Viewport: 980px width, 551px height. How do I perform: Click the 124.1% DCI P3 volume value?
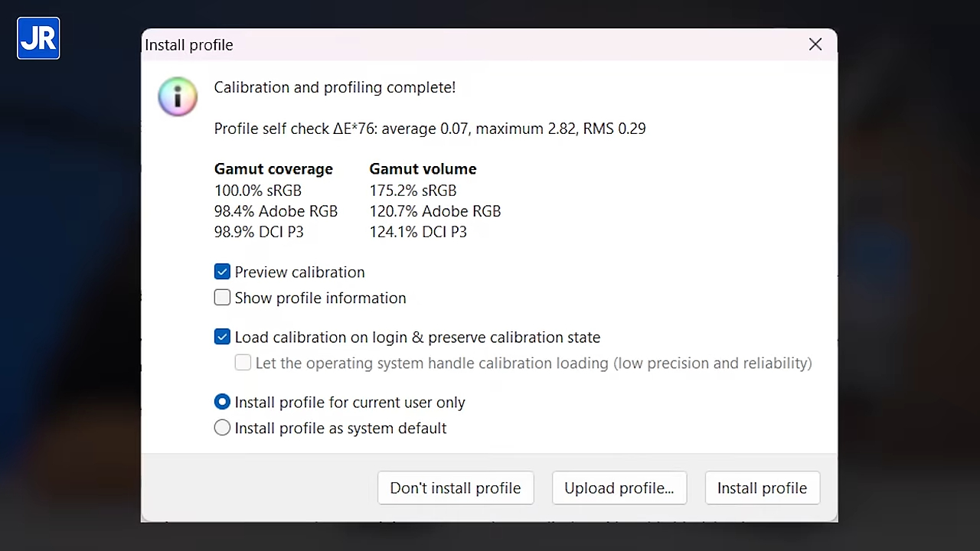(418, 232)
